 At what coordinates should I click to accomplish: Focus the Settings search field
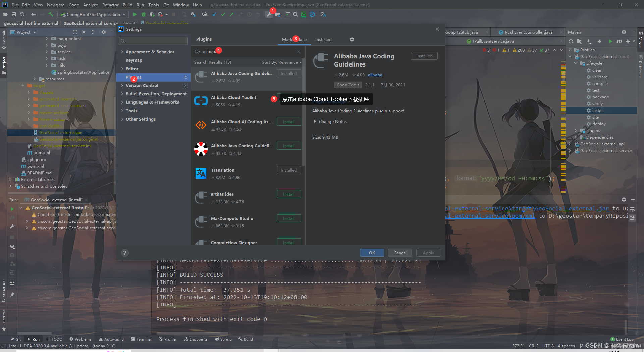tap(153, 41)
